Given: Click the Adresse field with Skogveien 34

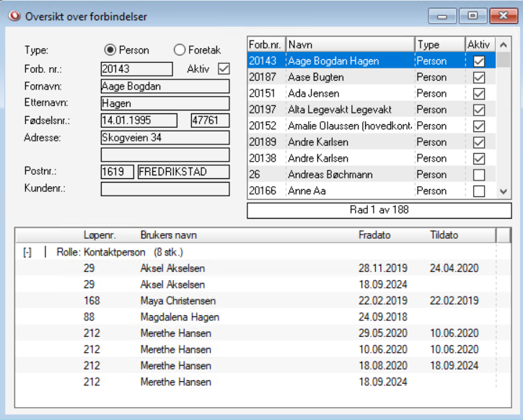Looking at the screenshot, I should pos(165,138).
